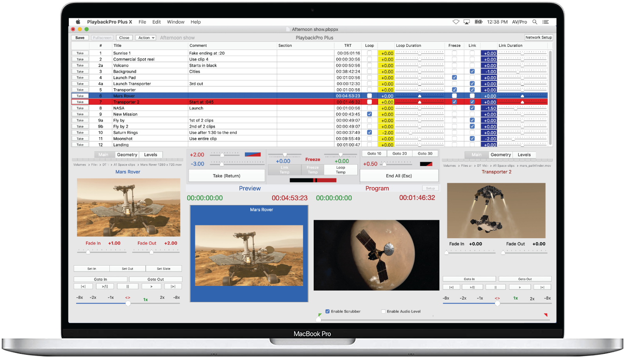The image size is (625, 364).
Task: Click the Fade In slider under Mars Rover
Action: pos(101,252)
